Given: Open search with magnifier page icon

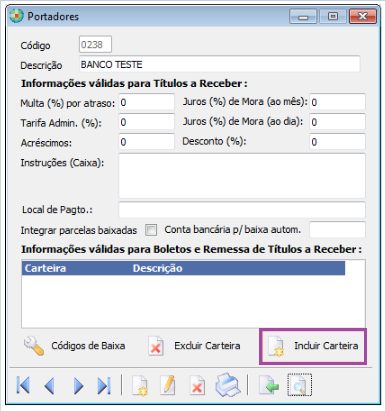Looking at the screenshot, I should (x=300, y=385).
